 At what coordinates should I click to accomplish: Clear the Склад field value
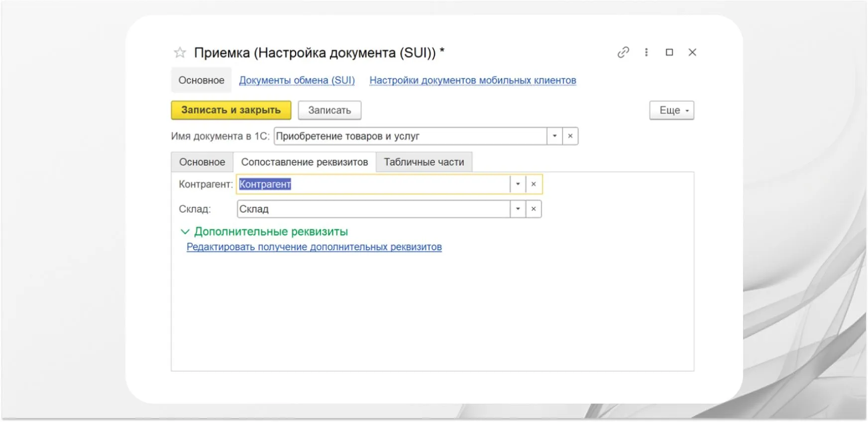click(x=534, y=209)
